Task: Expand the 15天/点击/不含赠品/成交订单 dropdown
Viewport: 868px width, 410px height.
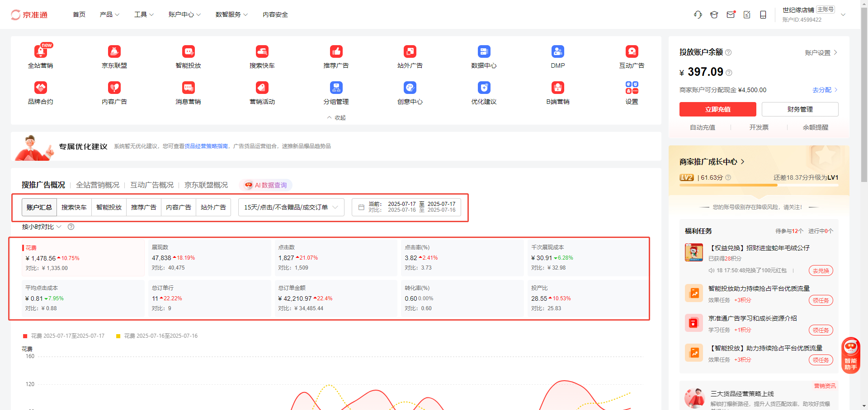Action: tap(291, 207)
